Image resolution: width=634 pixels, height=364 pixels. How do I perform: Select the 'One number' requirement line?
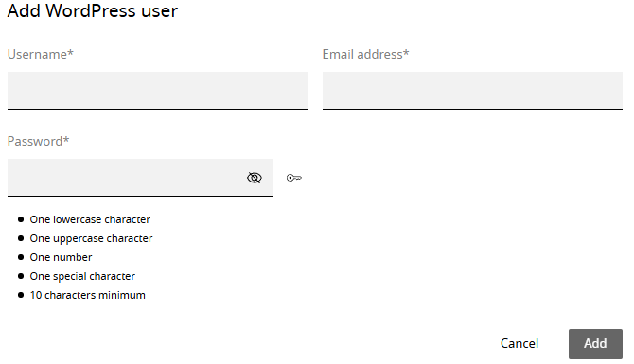pos(61,257)
